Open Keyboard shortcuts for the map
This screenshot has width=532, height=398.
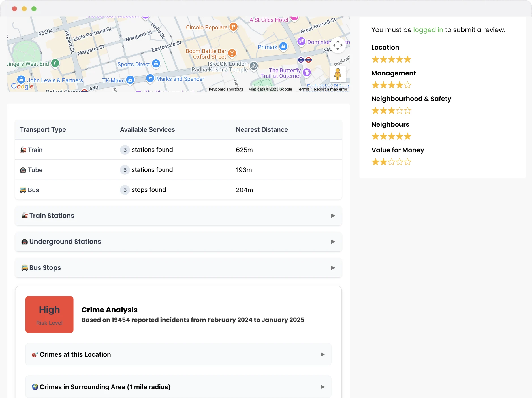point(226,89)
